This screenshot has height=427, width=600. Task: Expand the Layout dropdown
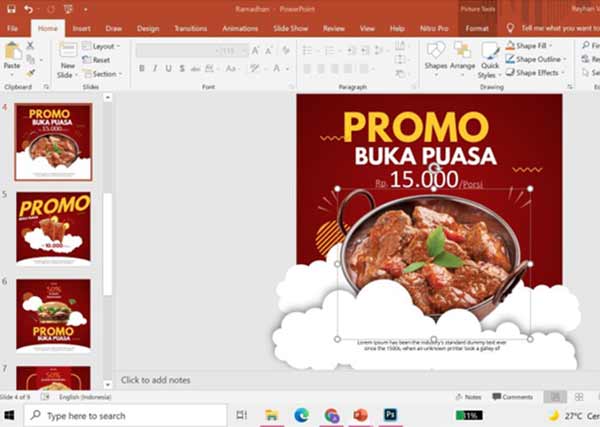coord(102,46)
